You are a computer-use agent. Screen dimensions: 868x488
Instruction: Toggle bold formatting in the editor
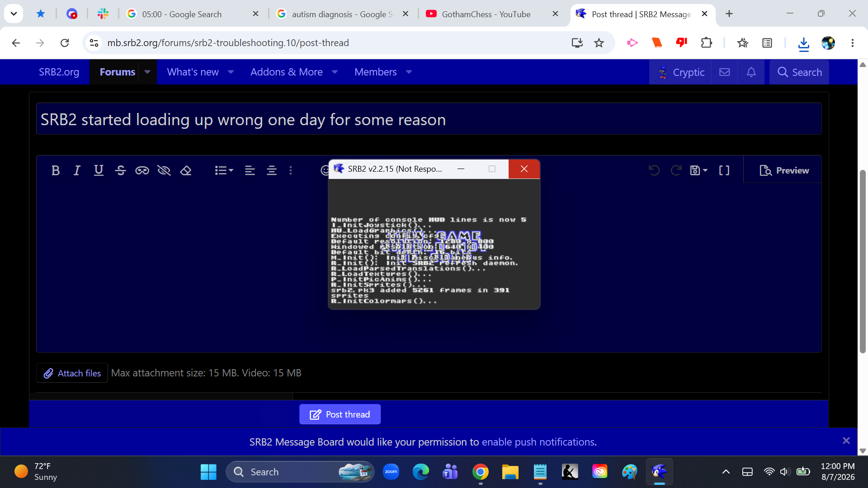click(56, 170)
